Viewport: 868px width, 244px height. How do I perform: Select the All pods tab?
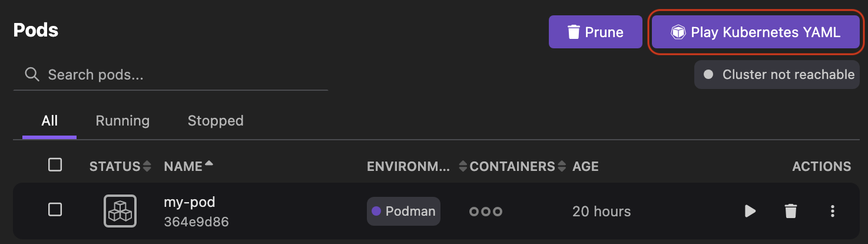coord(49,121)
